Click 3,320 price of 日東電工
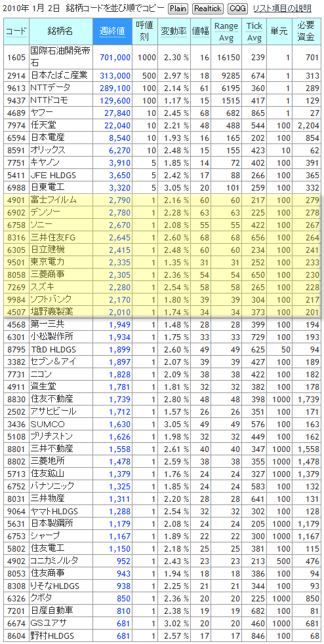 pos(119,187)
